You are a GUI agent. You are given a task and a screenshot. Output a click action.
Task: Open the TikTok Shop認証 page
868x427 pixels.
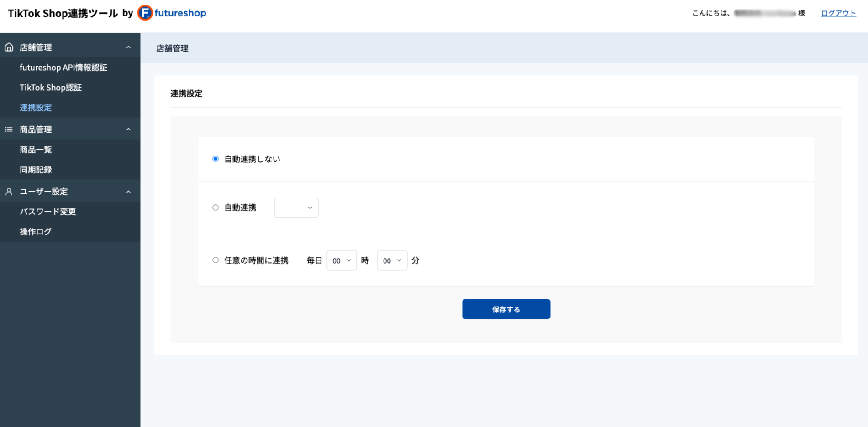tap(51, 87)
